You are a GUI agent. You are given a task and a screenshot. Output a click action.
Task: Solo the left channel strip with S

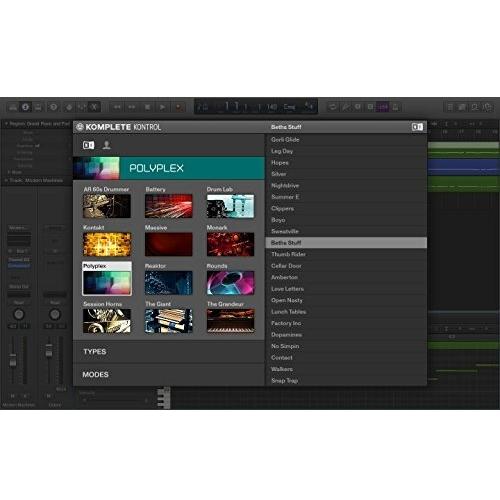[26, 396]
